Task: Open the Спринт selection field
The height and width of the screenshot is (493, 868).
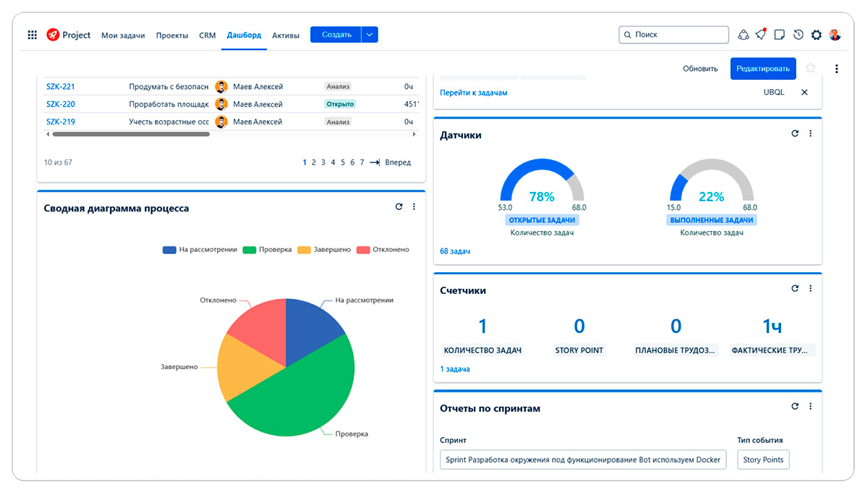Action: point(583,459)
